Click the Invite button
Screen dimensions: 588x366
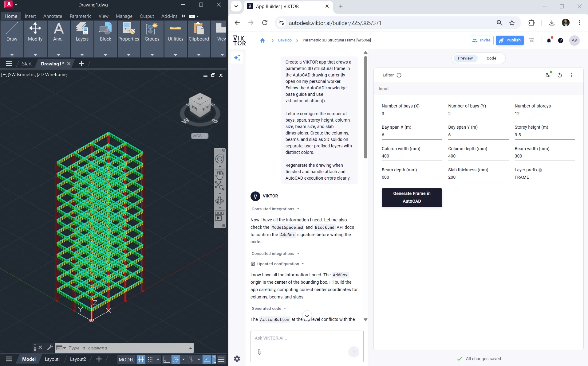481,40
